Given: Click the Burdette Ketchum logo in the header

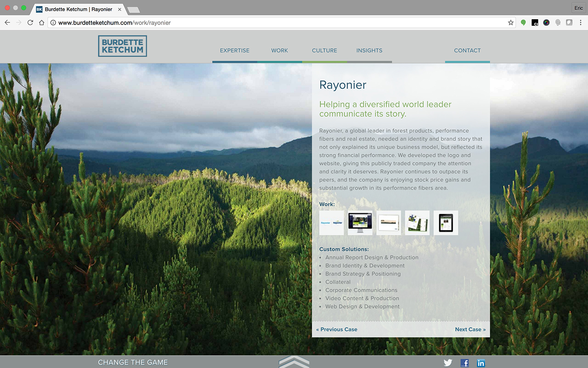Looking at the screenshot, I should coord(122,46).
